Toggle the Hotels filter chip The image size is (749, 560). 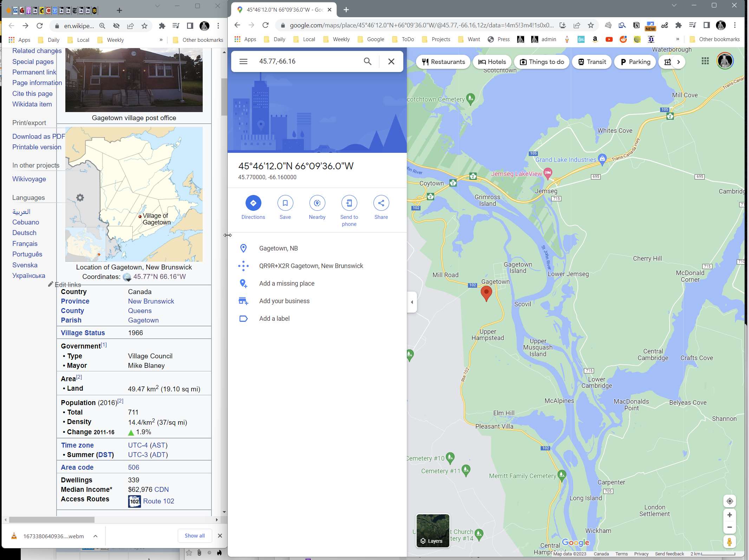(x=492, y=62)
